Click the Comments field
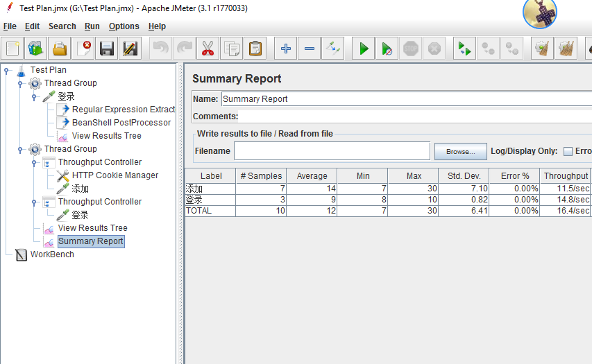The image size is (592, 364). click(x=415, y=116)
